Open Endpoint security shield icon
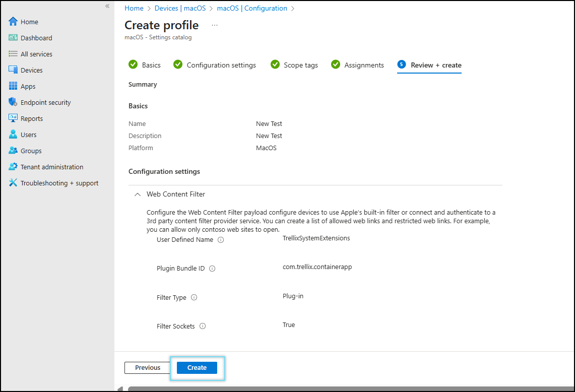575x392 pixels. (13, 102)
